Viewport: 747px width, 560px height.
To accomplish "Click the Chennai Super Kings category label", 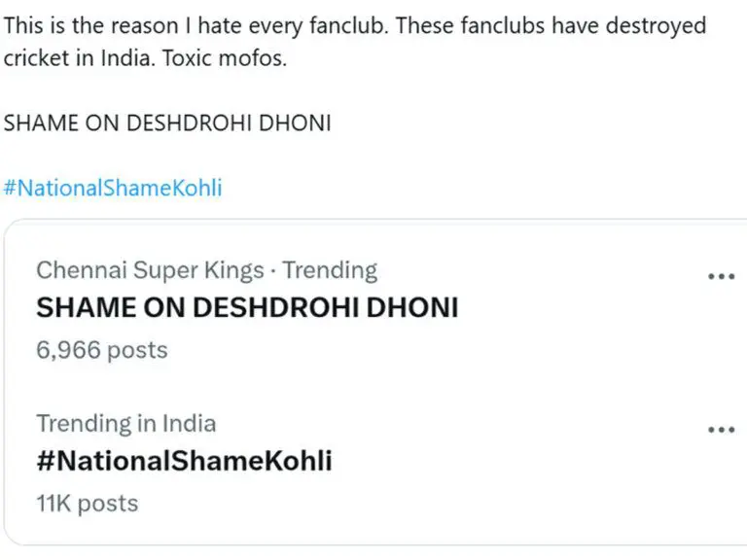I will (150, 270).
